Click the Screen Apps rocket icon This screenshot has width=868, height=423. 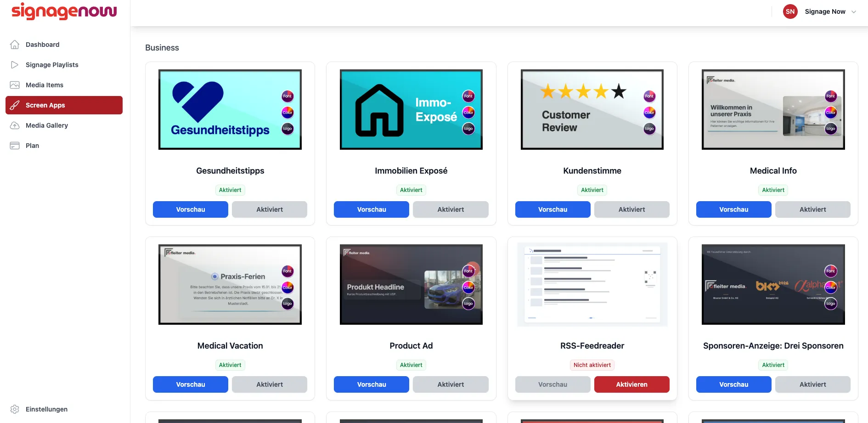point(15,105)
